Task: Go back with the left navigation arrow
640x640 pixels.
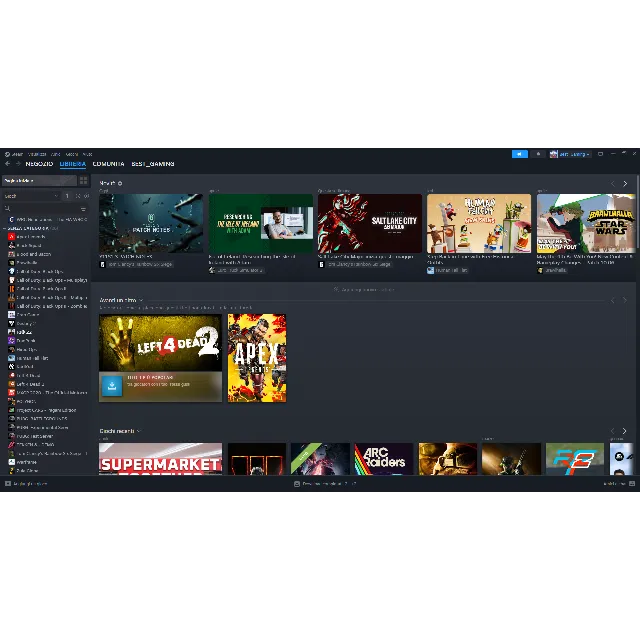Action: (x=7, y=164)
